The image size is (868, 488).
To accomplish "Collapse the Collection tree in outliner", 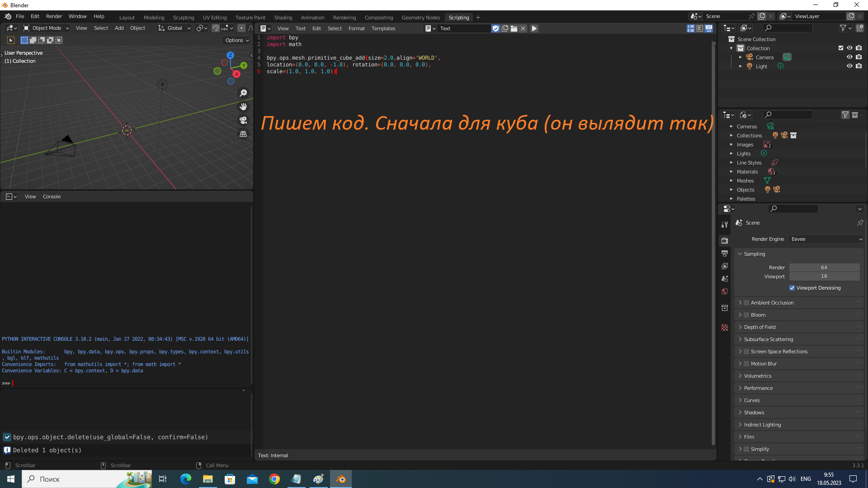I will click(731, 48).
